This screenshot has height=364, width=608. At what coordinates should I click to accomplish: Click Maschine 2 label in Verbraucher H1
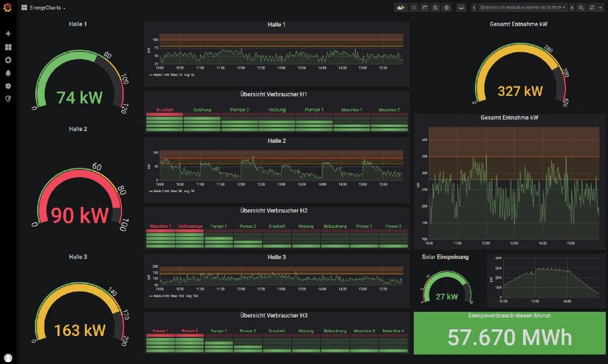pos(389,110)
